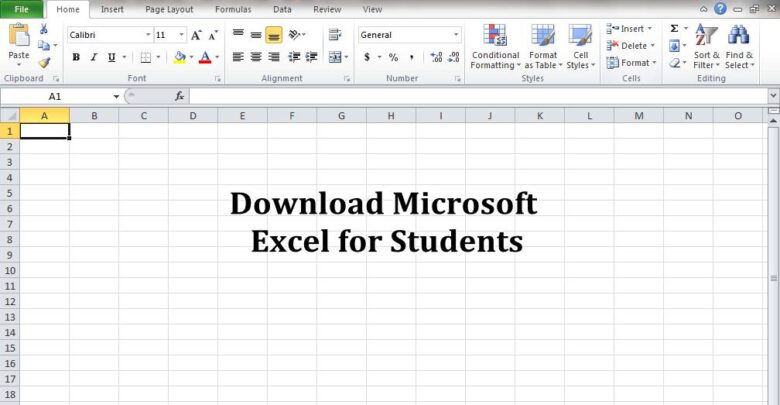The width and height of the screenshot is (780, 405).
Task: Click Format cells button
Action: coord(631,63)
